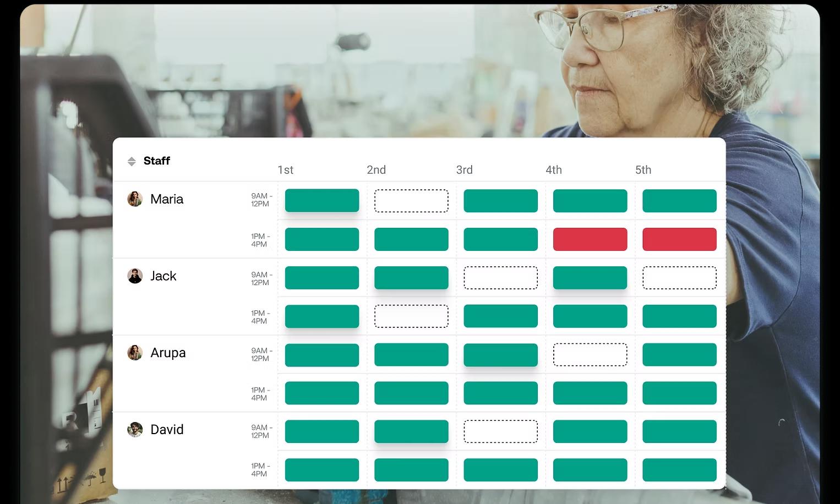
Task: Fill David's empty 9AM slot on 3rd
Action: coord(500,432)
